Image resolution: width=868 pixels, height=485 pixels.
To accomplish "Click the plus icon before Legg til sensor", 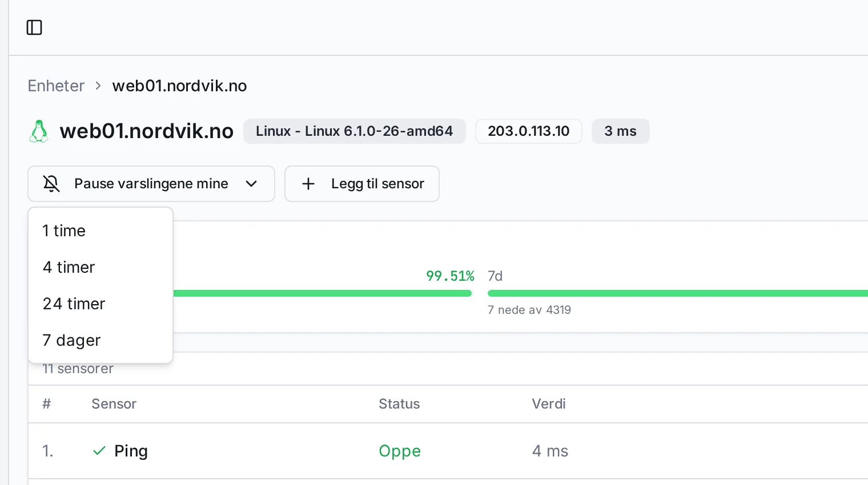I will (308, 184).
